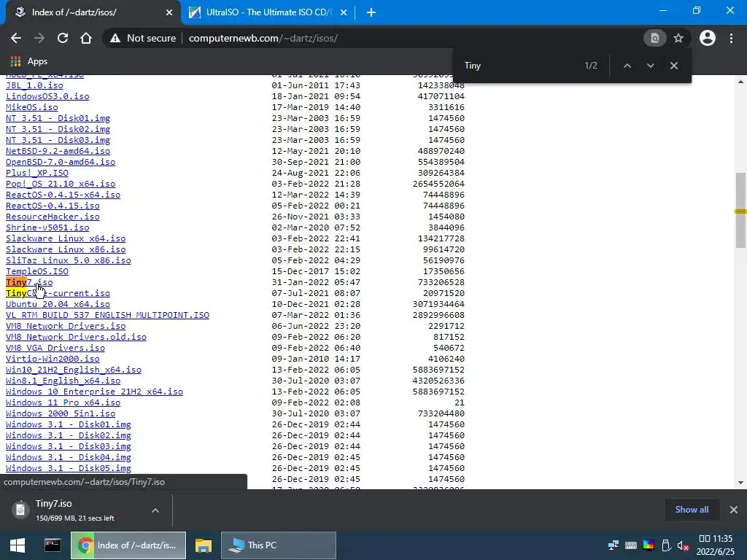Click the network tray icon
The width and height of the screenshot is (747, 560).
[x=613, y=545]
